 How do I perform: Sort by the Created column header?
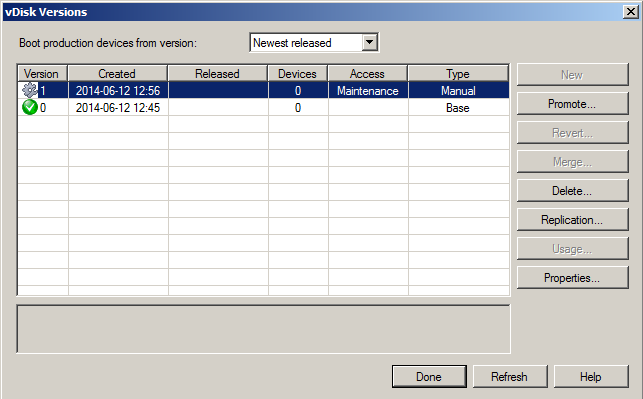coord(118,74)
